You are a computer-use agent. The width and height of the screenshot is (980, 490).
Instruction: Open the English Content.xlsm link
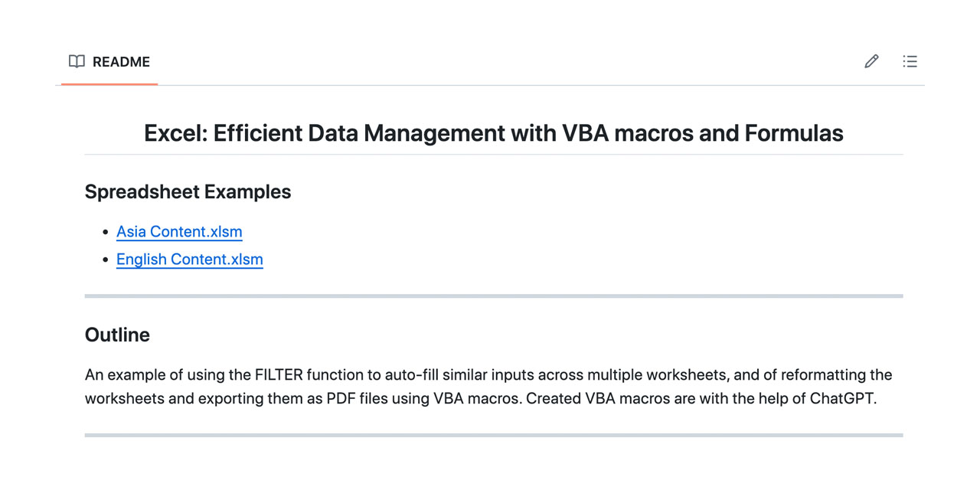(189, 260)
